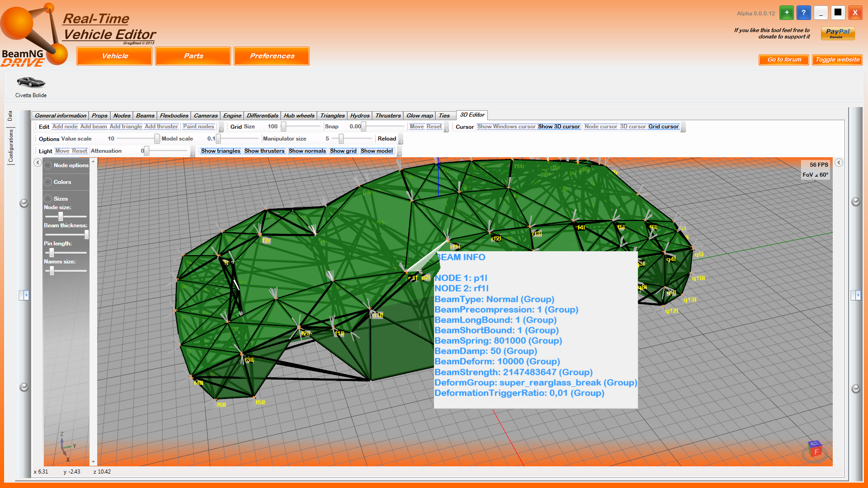868x488 pixels.
Task: Toggle Show model
Action: pos(377,151)
